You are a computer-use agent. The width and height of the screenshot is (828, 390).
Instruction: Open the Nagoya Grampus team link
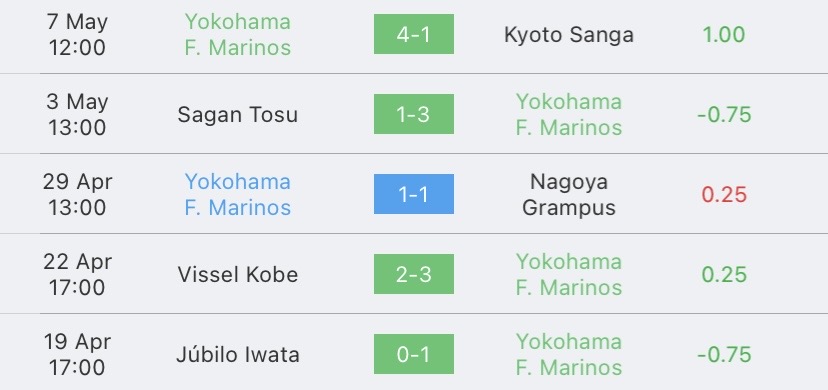569,195
